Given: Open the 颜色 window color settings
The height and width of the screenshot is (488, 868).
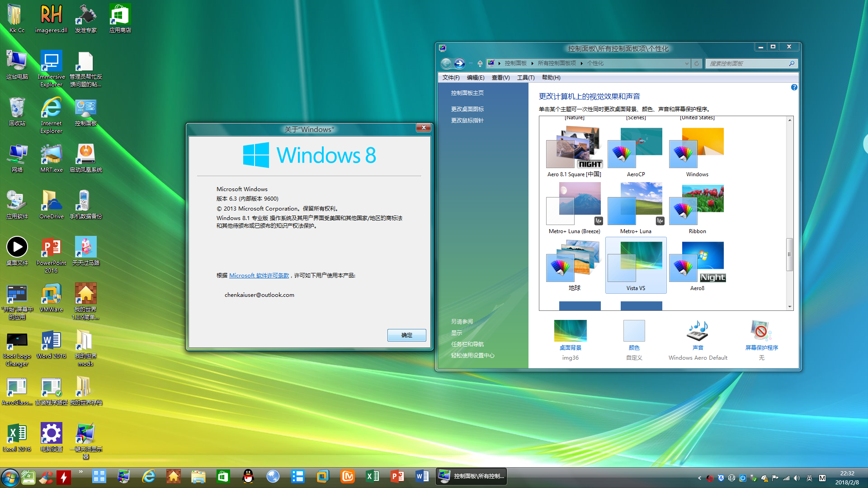Looking at the screenshot, I should point(634,340).
